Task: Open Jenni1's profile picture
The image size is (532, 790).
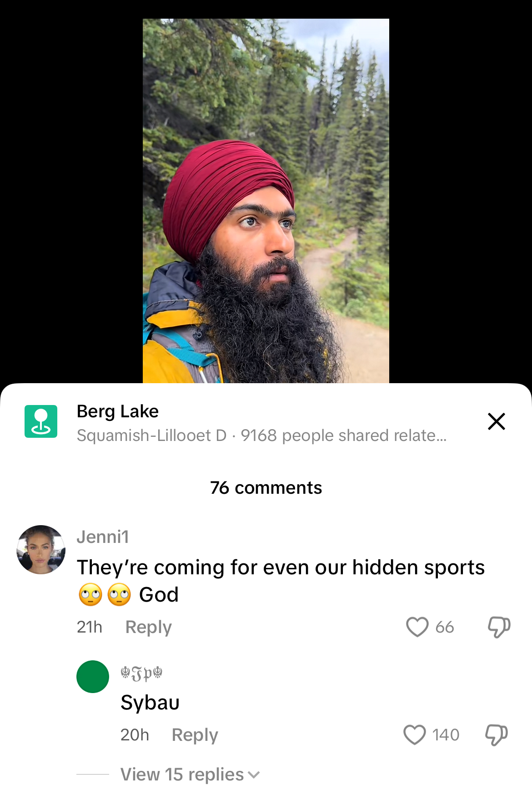Action: 41,550
